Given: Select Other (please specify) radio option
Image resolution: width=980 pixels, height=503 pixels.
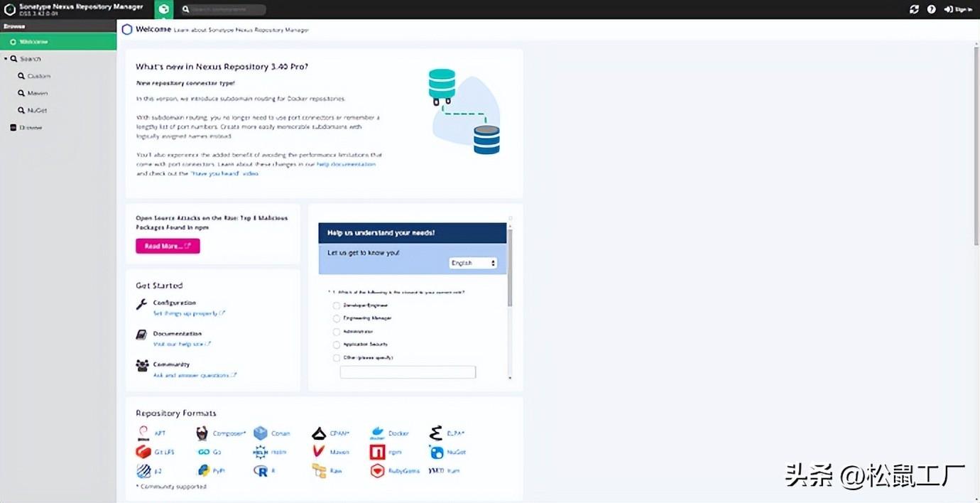Looking at the screenshot, I should coord(337,358).
